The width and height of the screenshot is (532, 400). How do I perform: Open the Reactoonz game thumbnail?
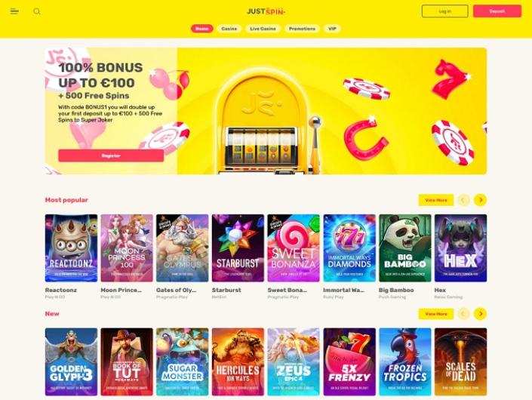coord(71,248)
